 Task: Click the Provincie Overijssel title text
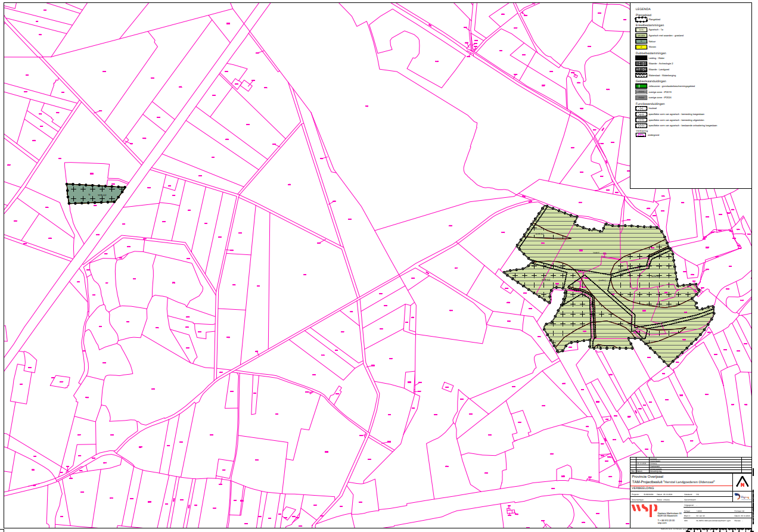[x=647, y=477]
